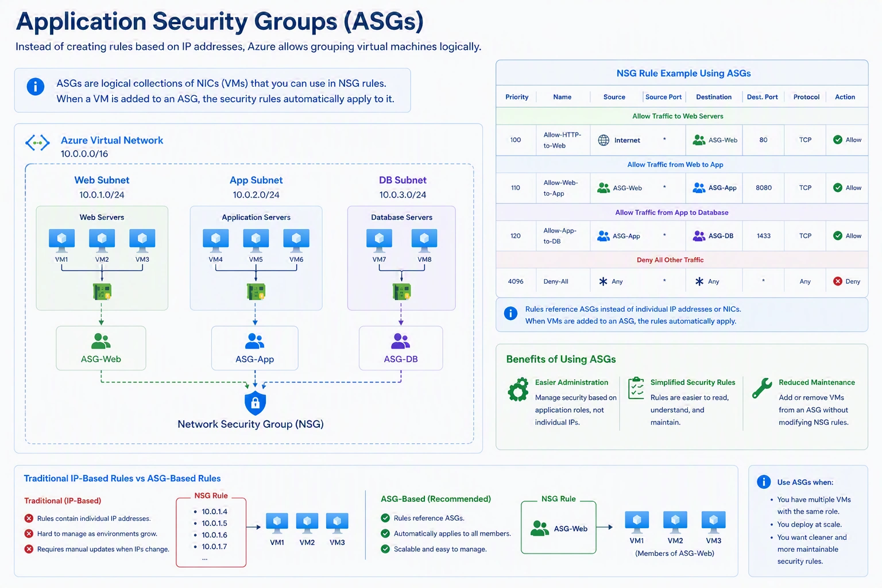Select the VM7 icon in Database Servers

click(379, 241)
